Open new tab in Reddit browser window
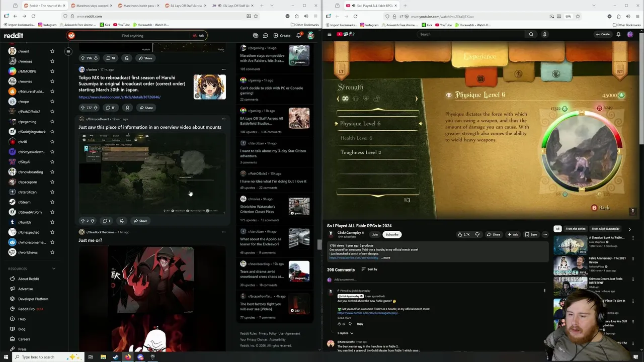The image size is (644, 362). pos(262,6)
